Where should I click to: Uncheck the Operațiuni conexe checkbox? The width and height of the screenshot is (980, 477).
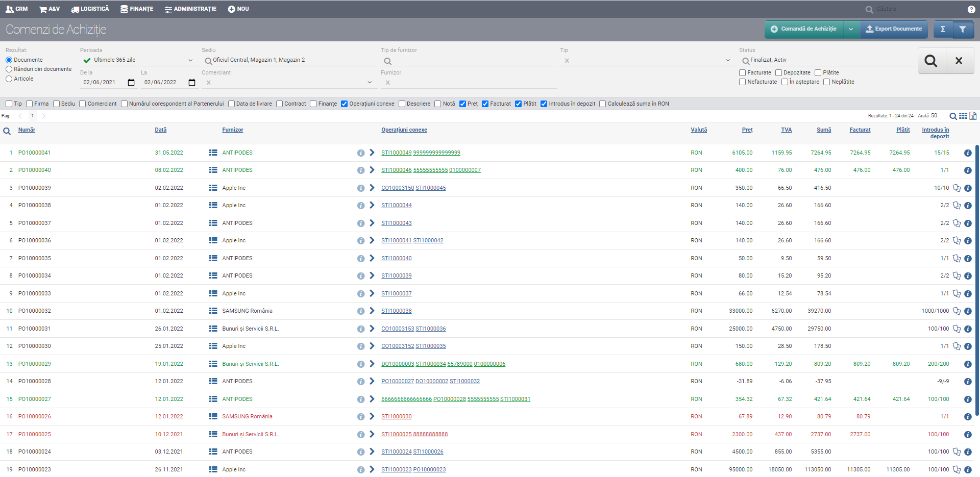tap(345, 104)
